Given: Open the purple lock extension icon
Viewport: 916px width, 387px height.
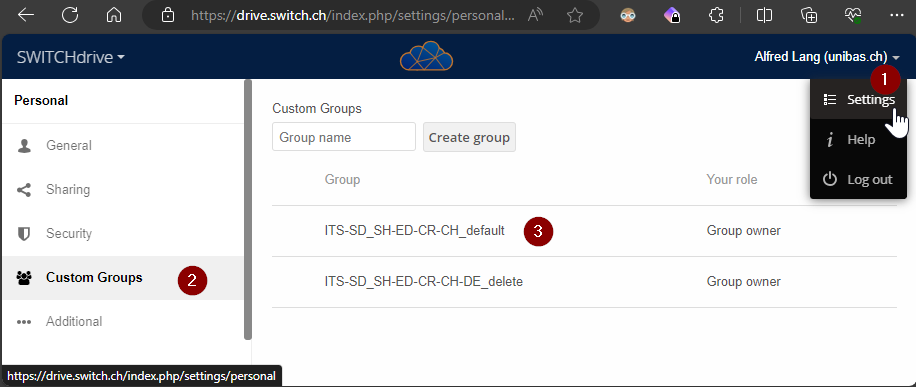Looking at the screenshot, I should click(673, 16).
